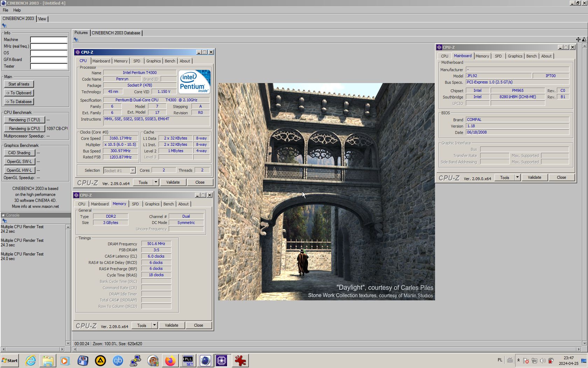The image size is (588, 368).
Task: Click the pin icon under CINEBENCH 2003 tab
Action: (x=4, y=25)
